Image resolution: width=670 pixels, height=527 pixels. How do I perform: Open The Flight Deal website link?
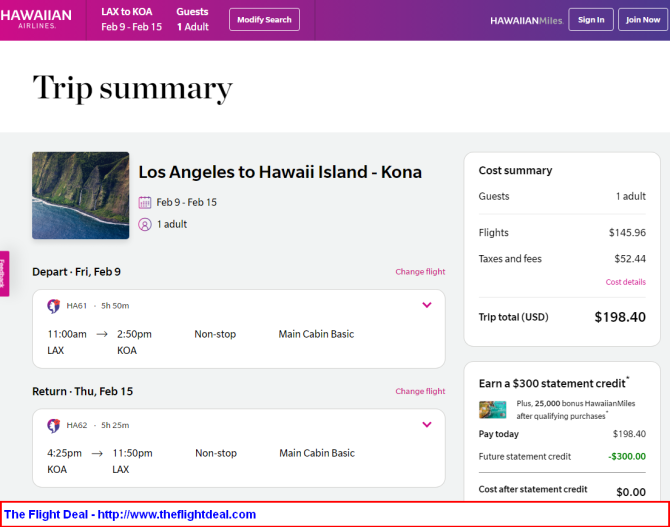pos(130,514)
